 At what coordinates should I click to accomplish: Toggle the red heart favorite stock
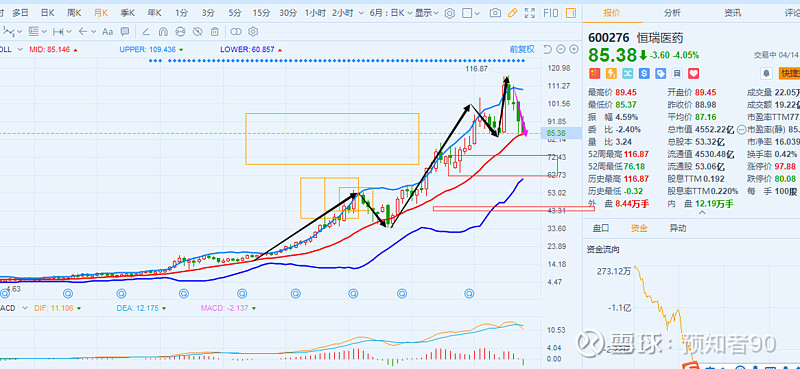(x=693, y=73)
